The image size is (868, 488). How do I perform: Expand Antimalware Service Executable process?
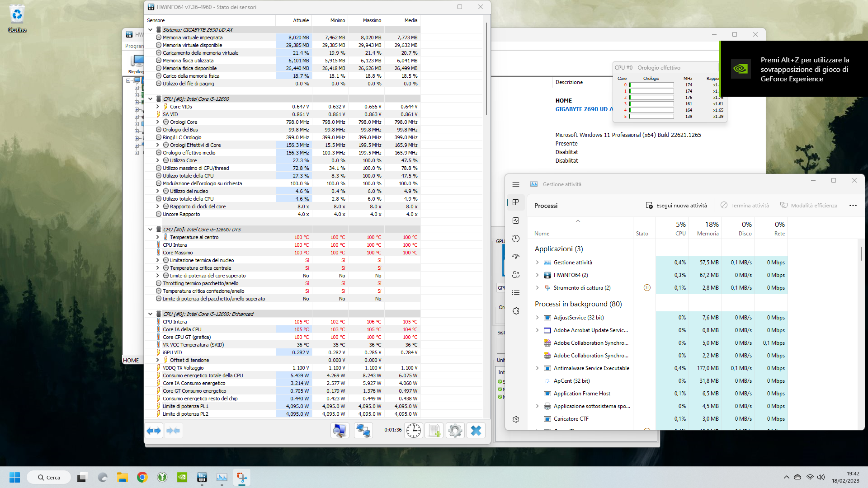(537, 368)
